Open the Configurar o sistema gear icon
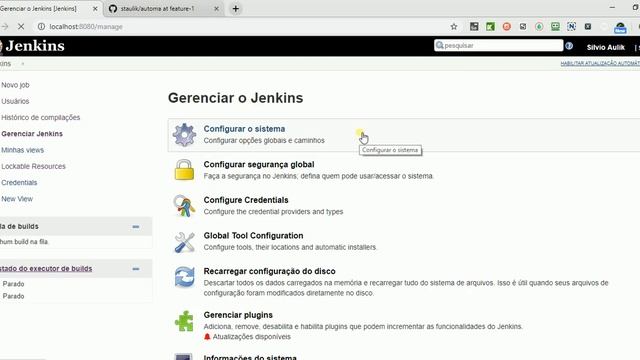The width and height of the screenshot is (640, 360). coord(184,134)
